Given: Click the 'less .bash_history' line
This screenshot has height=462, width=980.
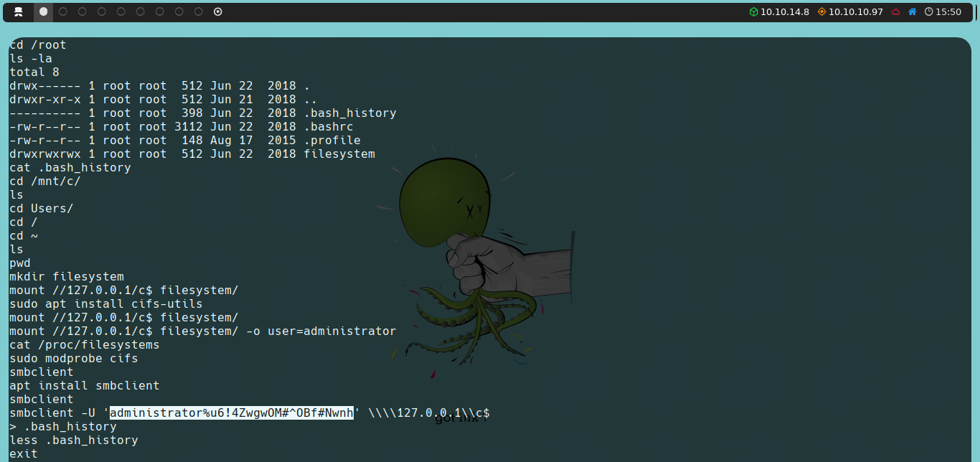Looking at the screenshot, I should coord(74,440).
